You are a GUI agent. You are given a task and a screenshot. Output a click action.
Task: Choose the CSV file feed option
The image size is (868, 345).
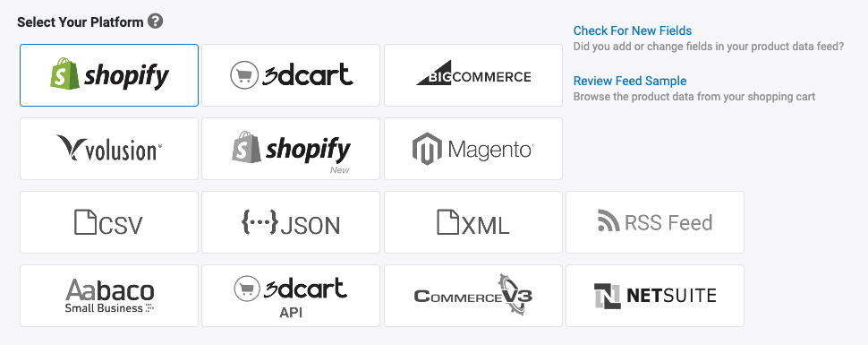click(109, 222)
